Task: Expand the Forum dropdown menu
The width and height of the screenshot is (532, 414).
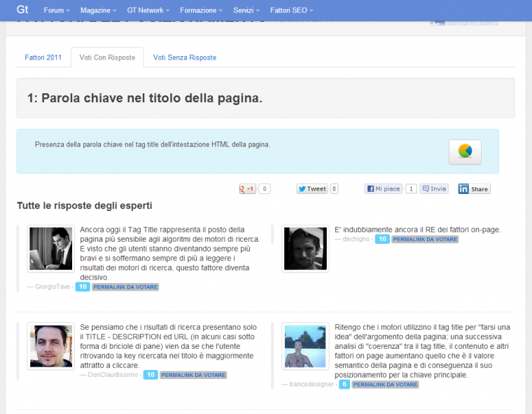Action: coord(57,11)
